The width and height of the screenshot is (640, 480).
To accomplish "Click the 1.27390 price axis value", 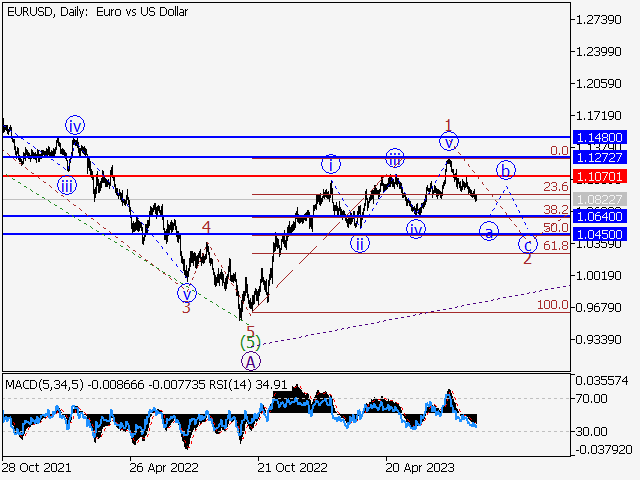I will tap(598, 20).
